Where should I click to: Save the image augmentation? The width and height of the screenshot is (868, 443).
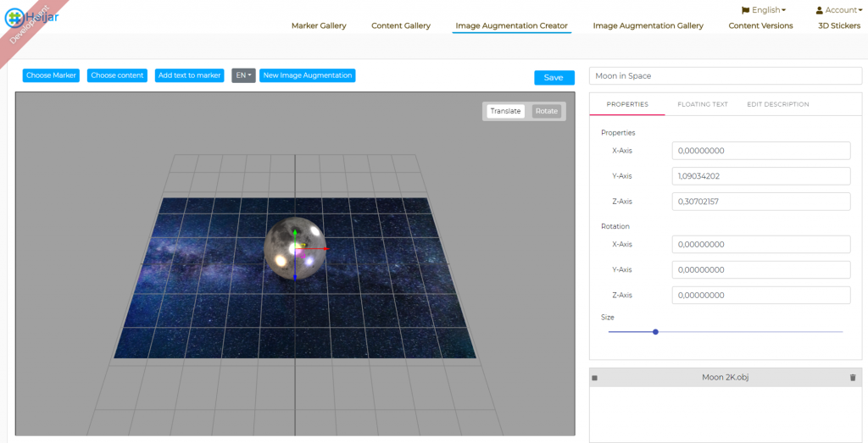(x=554, y=77)
